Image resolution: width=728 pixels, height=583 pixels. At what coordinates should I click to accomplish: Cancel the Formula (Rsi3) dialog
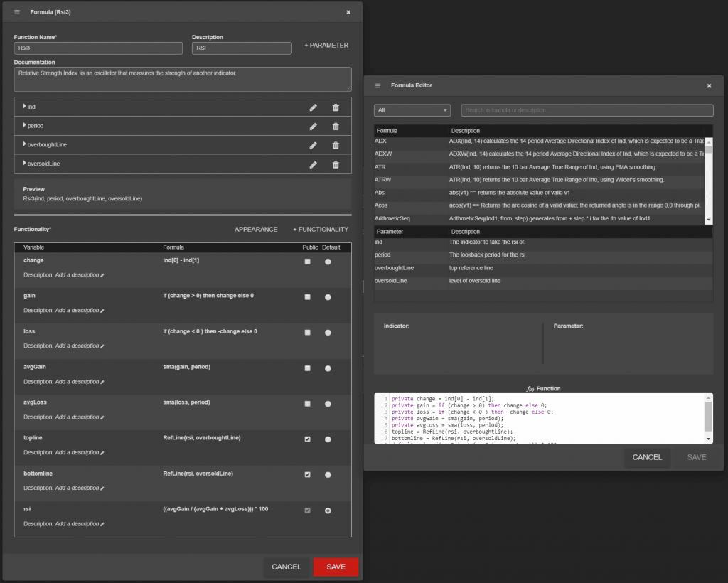[287, 567]
